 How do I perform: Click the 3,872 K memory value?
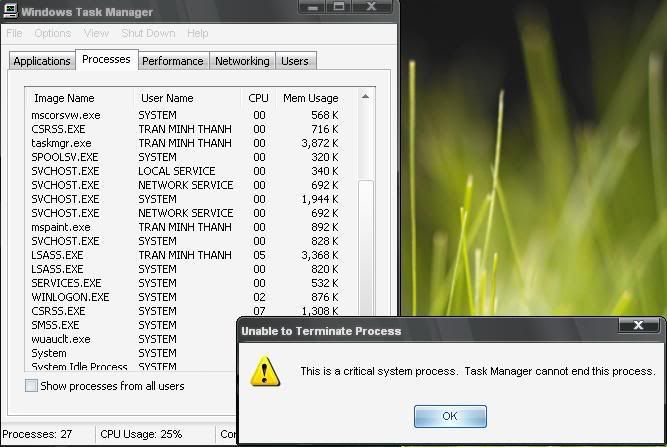click(x=319, y=143)
